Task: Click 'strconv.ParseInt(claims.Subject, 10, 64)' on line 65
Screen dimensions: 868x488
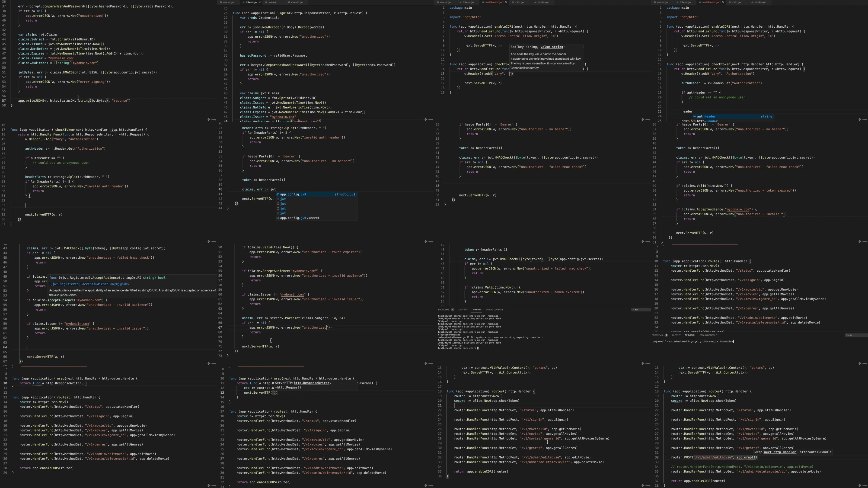Action: pyautogui.click(x=307, y=318)
